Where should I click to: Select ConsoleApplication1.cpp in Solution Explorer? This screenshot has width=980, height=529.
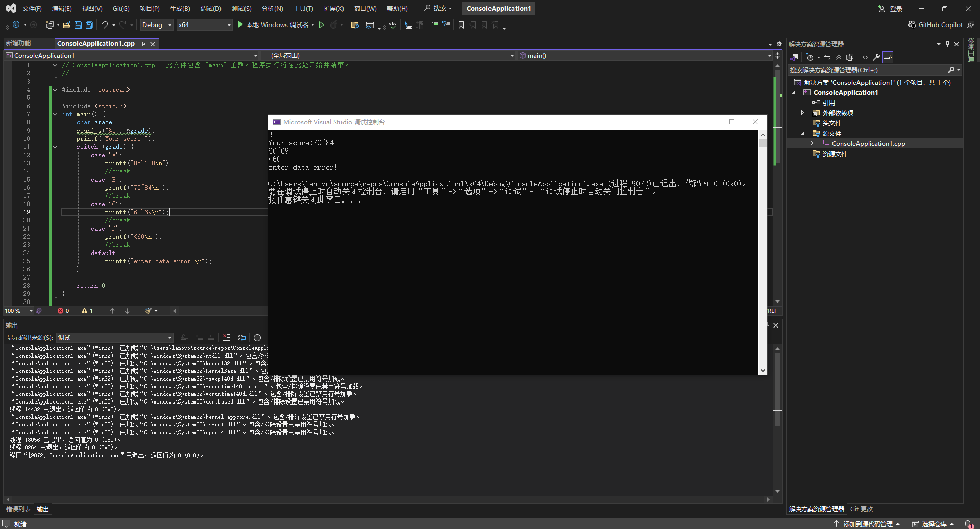point(868,144)
